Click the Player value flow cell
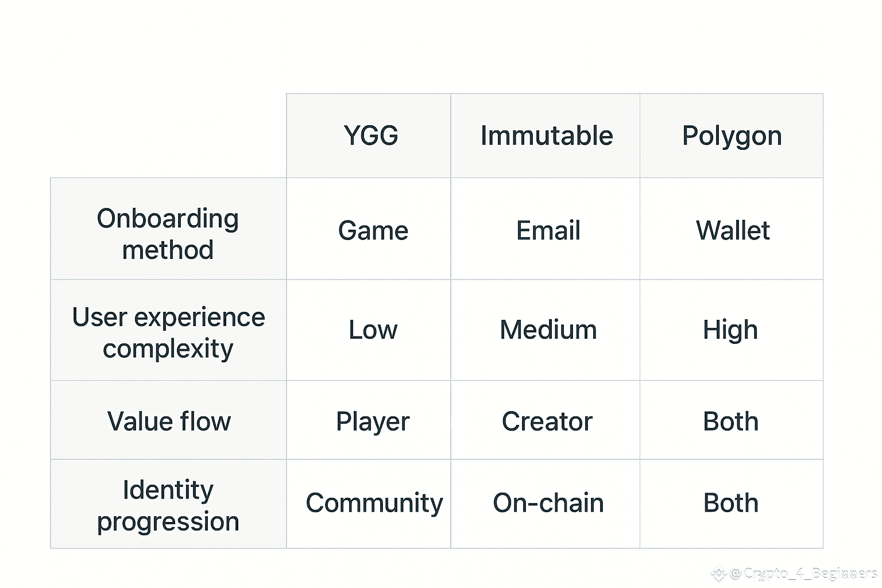 tap(373, 422)
